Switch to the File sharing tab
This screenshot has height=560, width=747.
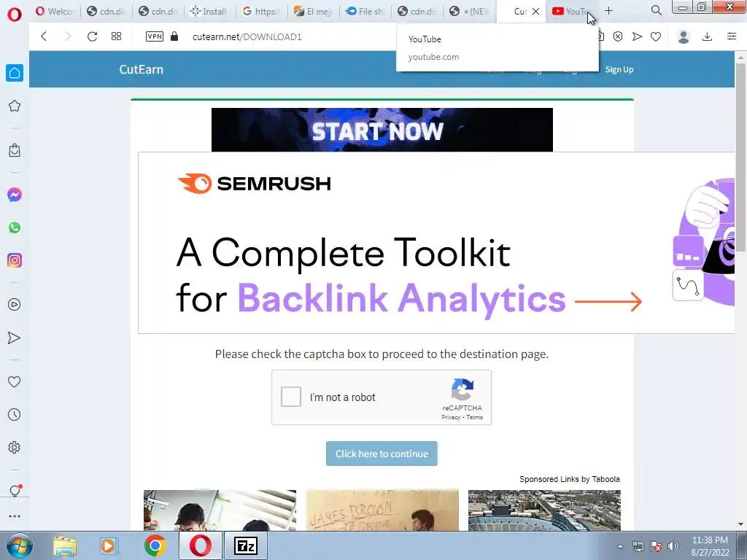pos(365,11)
